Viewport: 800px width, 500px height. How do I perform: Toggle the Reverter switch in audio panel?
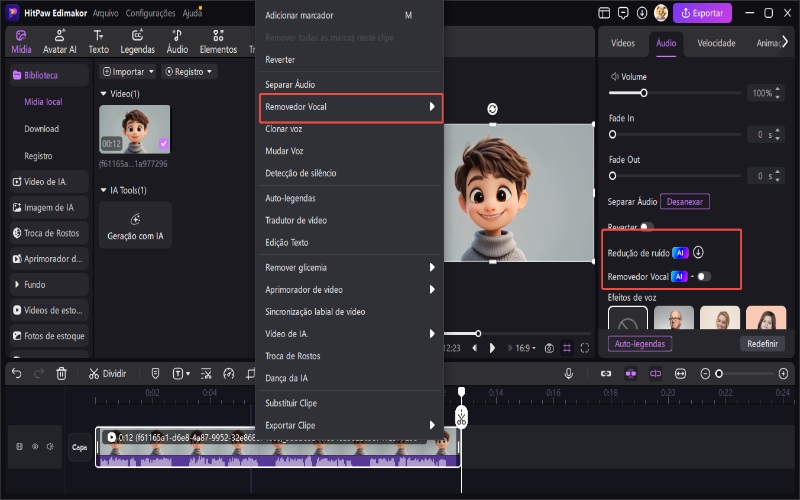(647, 227)
